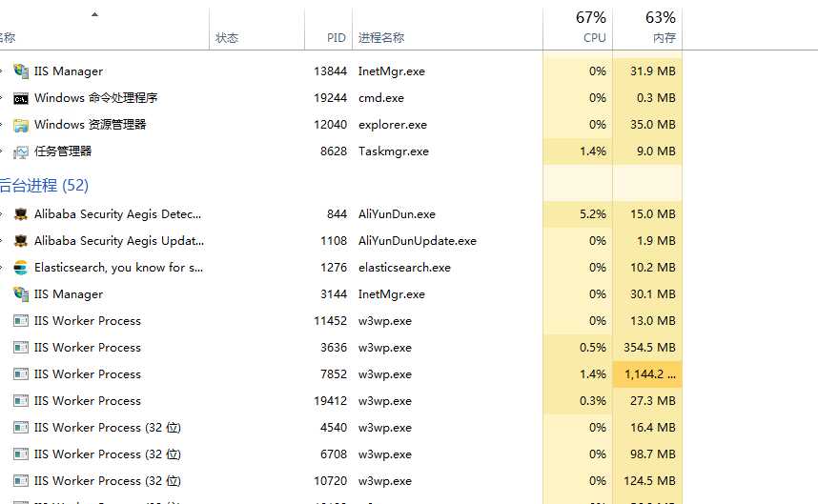Click the IIS Worker Process icon for PID 7852
The height and width of the screenshot is (504, 818).
[21, 374]
